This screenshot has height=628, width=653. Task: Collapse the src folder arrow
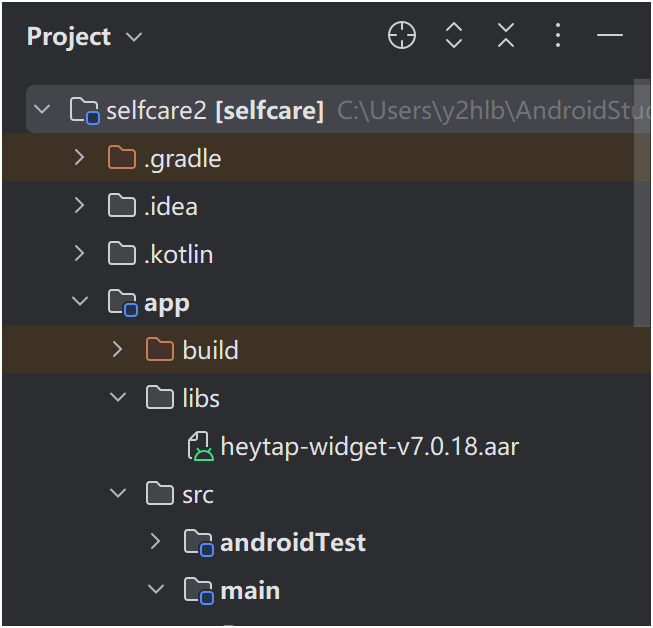point(118,494)
